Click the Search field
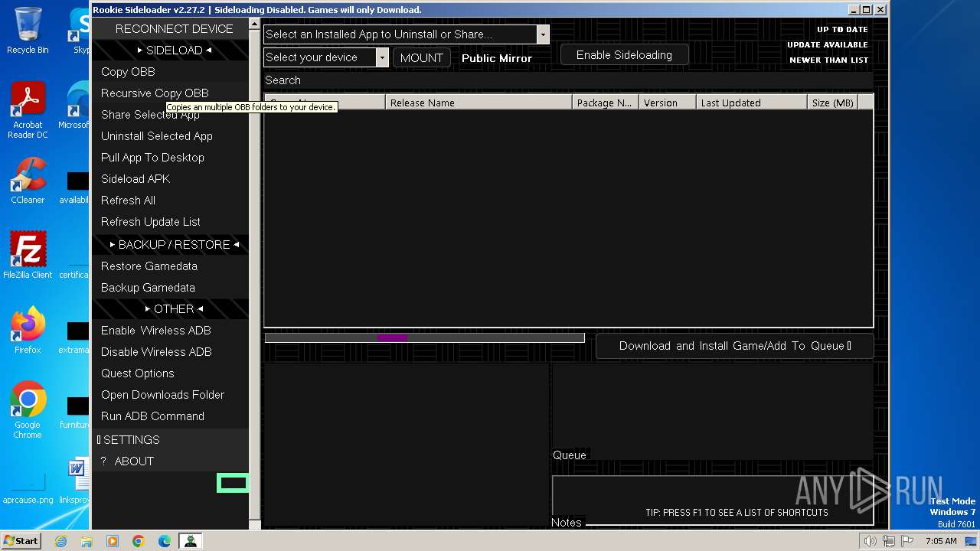This screenshot has height=551, width=980. click(x=568, y=80)
